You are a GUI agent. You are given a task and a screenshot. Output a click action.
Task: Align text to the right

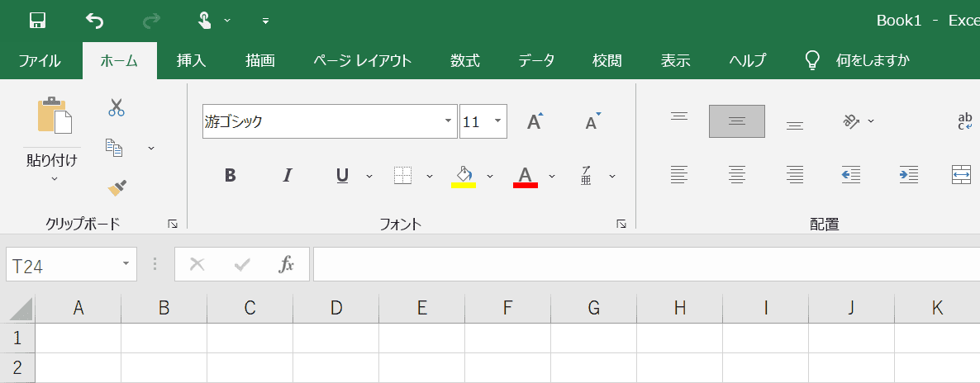[794, 175]
